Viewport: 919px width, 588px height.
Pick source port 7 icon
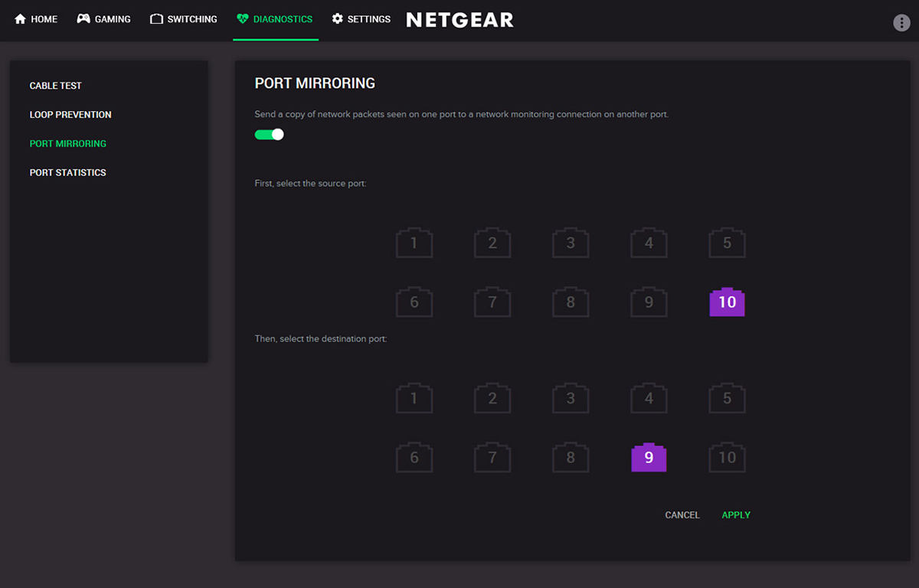click(492, 302)
